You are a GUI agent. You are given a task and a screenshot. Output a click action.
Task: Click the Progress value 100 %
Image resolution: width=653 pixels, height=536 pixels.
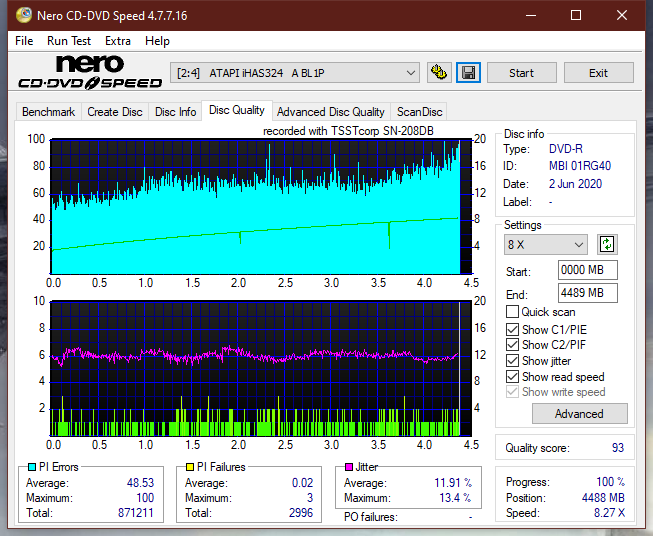point(611,482)
